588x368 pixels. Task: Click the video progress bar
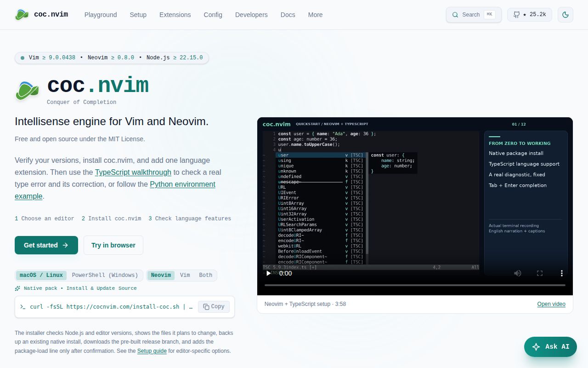(415, 285)
